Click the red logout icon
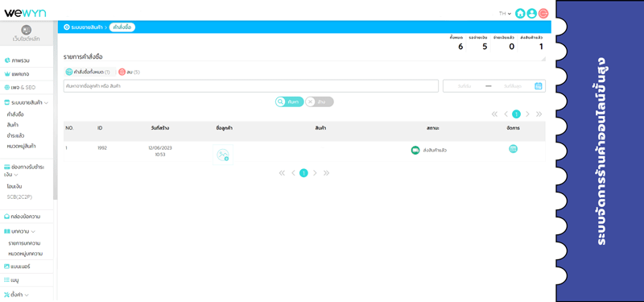The height and width of the screenshot is (302, 644). [x=543, y=14]
